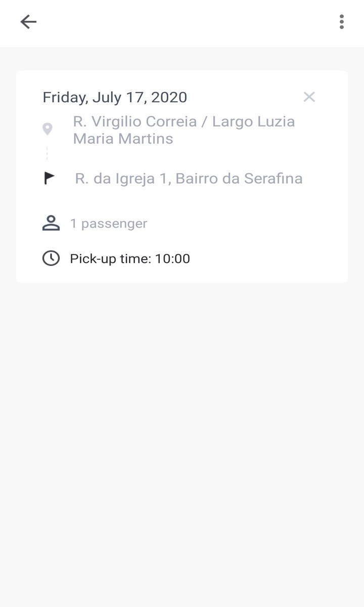Tap the empty gray area below card
The width and height of the screenshot is (364, 607).
tap(182, 430)
